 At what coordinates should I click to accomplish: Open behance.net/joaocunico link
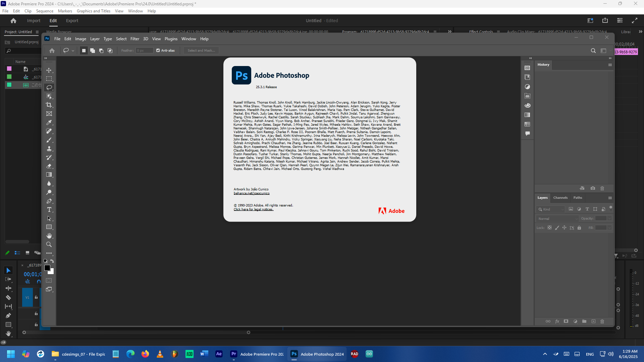tap(252, 193)
